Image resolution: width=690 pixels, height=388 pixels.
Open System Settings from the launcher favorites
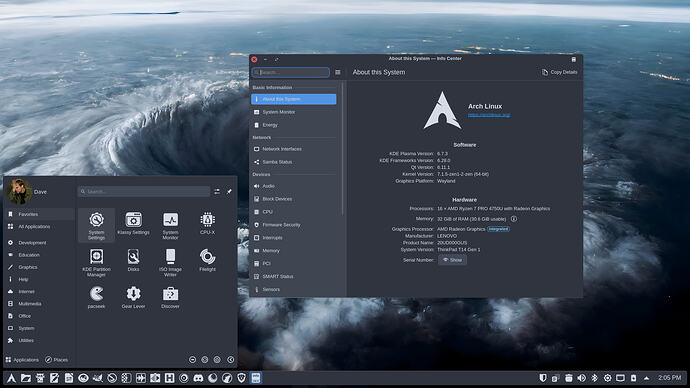[x=96, y=225]
